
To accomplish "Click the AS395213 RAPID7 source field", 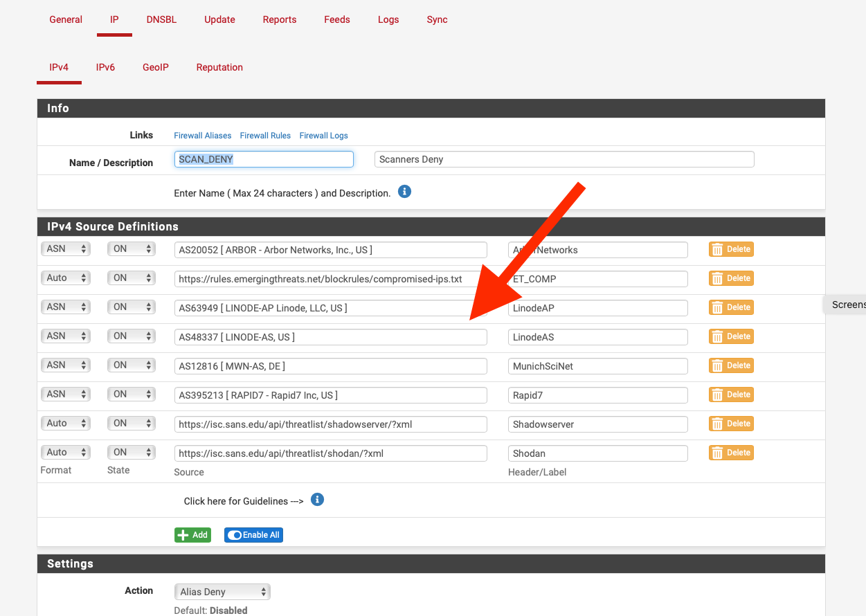I will point(331,395).
